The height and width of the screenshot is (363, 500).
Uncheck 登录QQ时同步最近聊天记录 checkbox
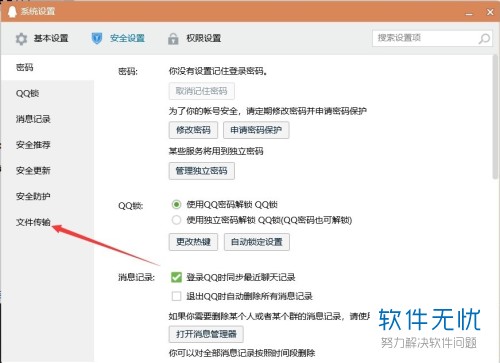point(176,277)
